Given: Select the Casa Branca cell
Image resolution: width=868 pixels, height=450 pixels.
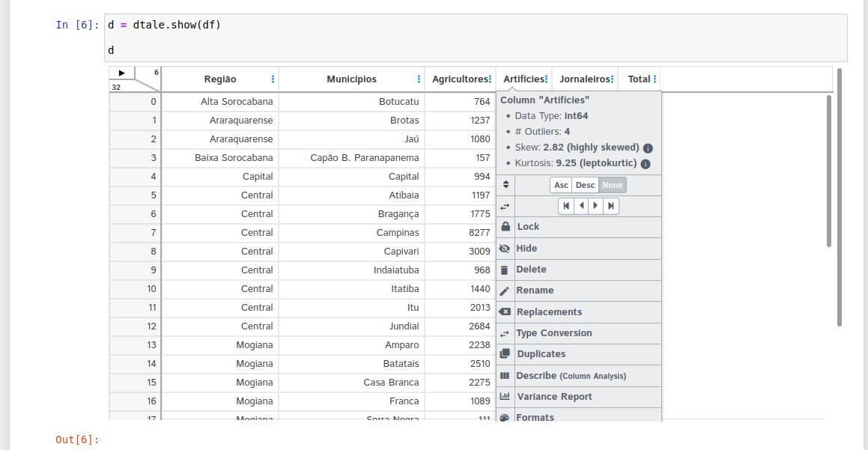Looking at the screenshot, I should [x=351, y=383].
